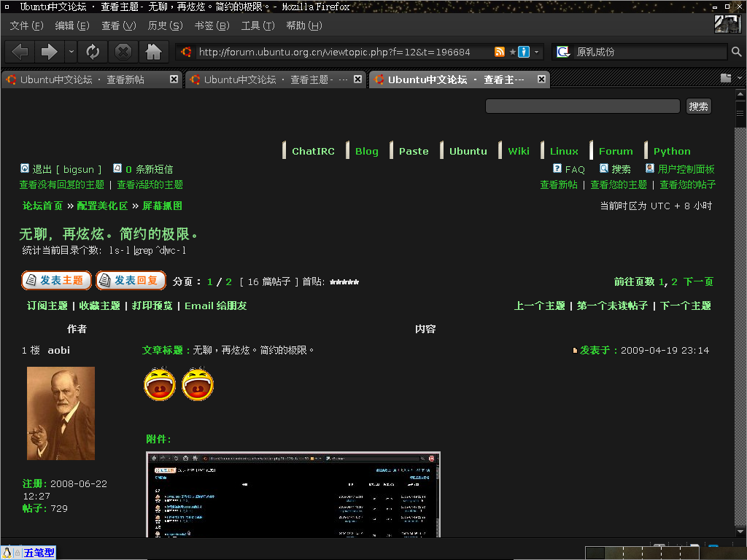Open the Python navigation link
Viewport: 747px width, 560px height.
tap(672, 151)
